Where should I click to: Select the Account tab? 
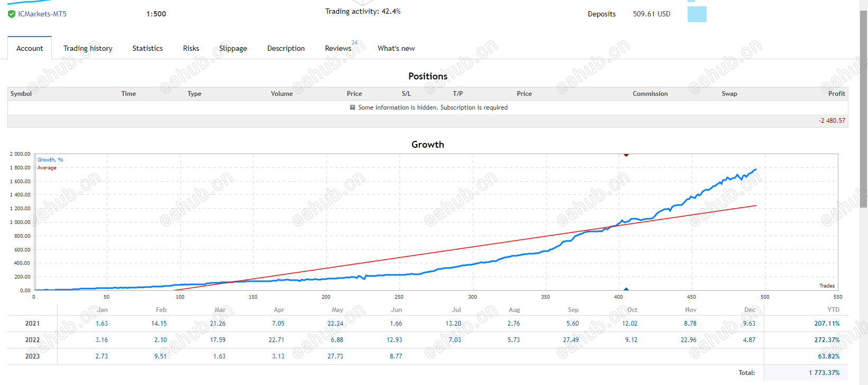click(30, 48)
